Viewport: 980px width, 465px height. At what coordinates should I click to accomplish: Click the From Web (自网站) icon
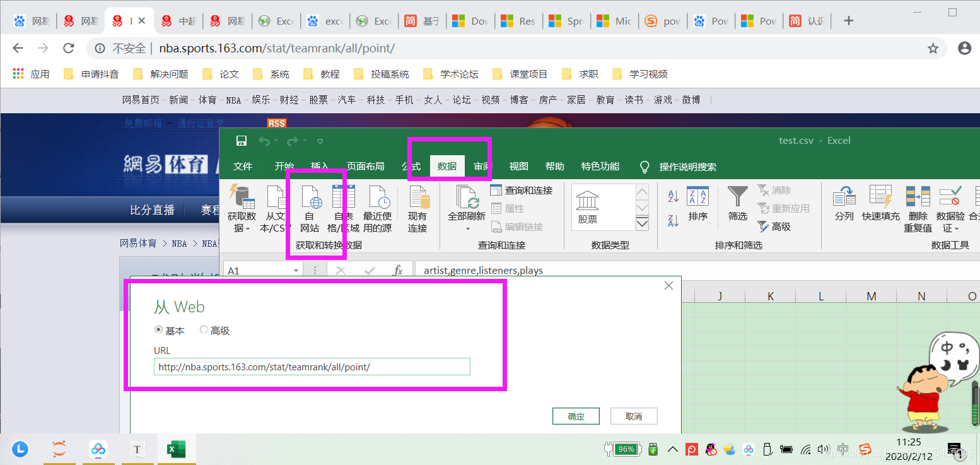click(310, 209)
